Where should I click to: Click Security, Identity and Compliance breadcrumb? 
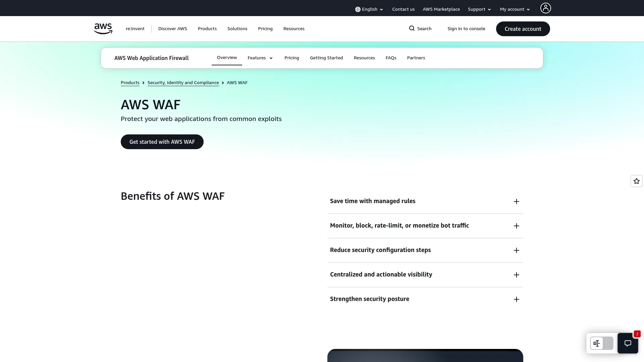point(183,83)
